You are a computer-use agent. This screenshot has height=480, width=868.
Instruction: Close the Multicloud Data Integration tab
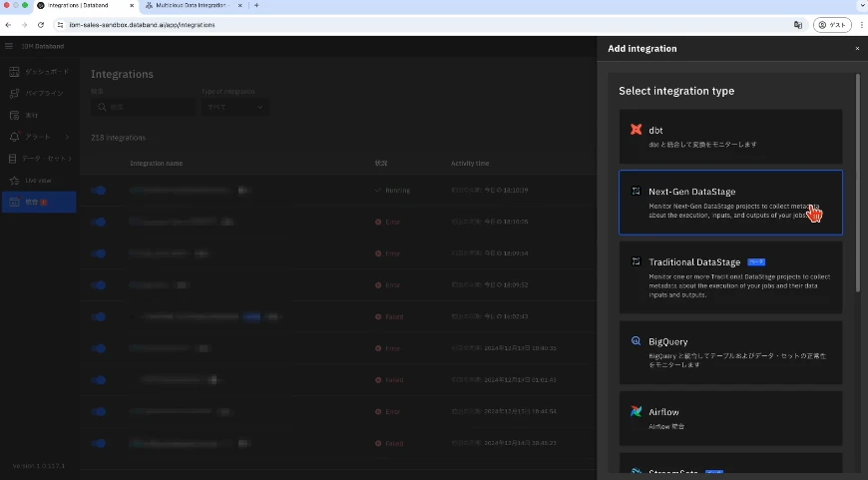(x=239, y=6)
